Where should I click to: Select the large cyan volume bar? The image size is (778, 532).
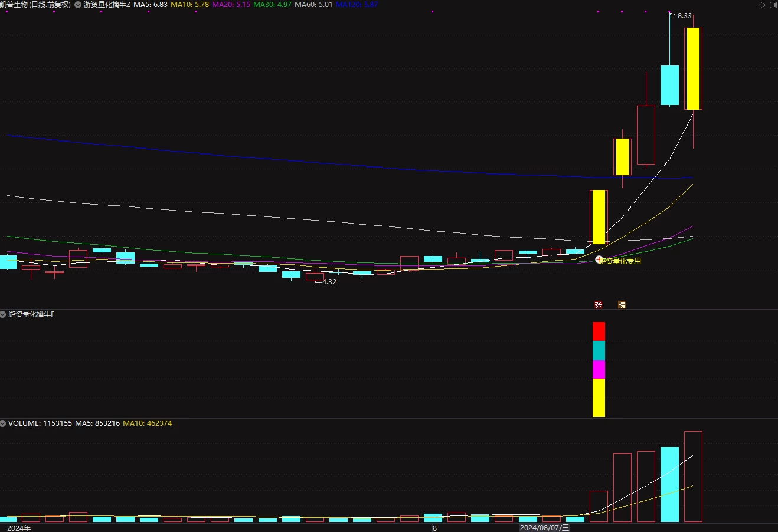[x=669, y=484]
